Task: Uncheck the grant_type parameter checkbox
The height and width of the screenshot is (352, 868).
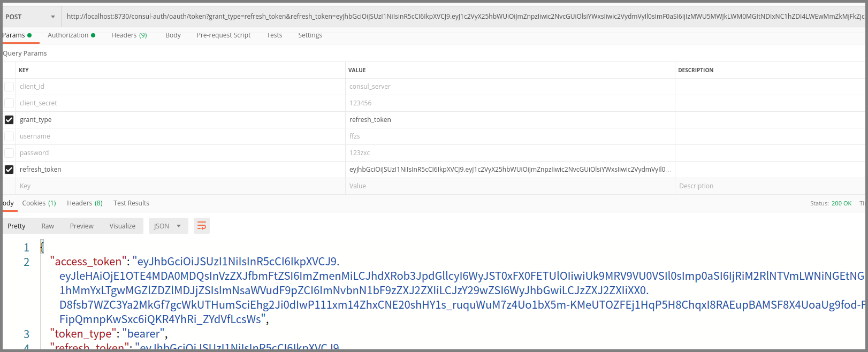Action: click(9, 120)
